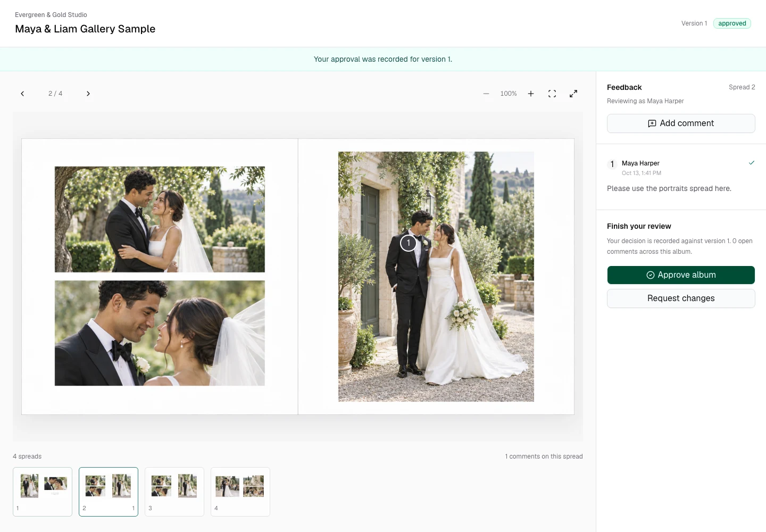Click the green approved status badge
The height and width of the screenshot is (532, 766).
pos(732,23)
